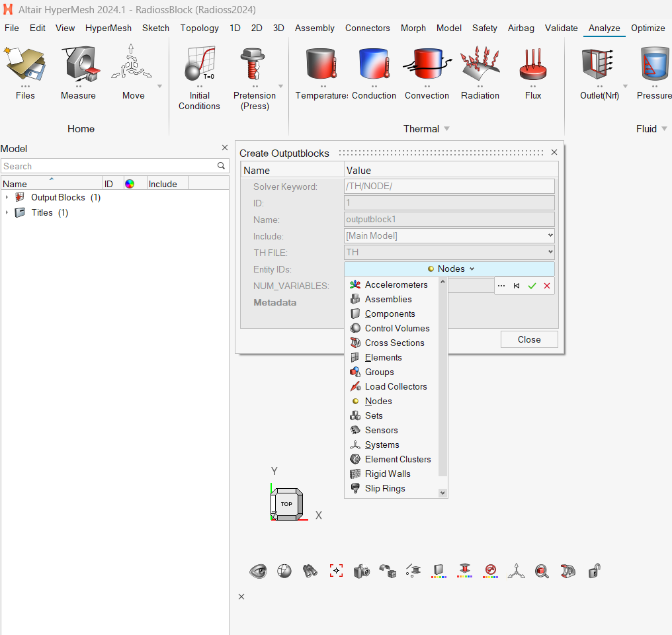Click the magnifier zoom icon in view toolbar
The height and width of the screenshot is (635, 672).
click(542, 571)
